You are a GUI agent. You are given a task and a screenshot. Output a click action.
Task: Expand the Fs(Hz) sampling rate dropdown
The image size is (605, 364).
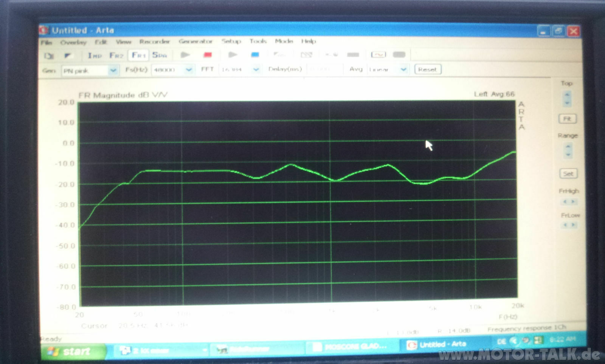[x=189, y=70]
